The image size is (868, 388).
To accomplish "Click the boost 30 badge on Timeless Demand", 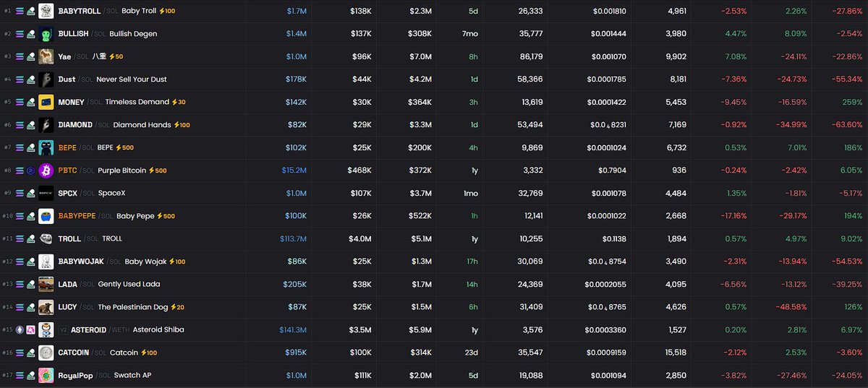I will [179, 102].
